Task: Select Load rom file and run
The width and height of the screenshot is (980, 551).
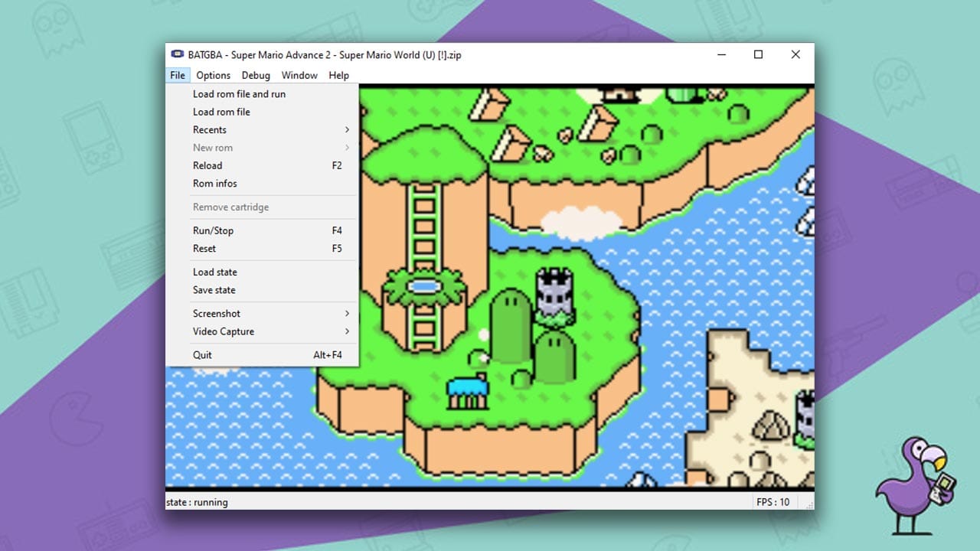Action: [238, 93]
